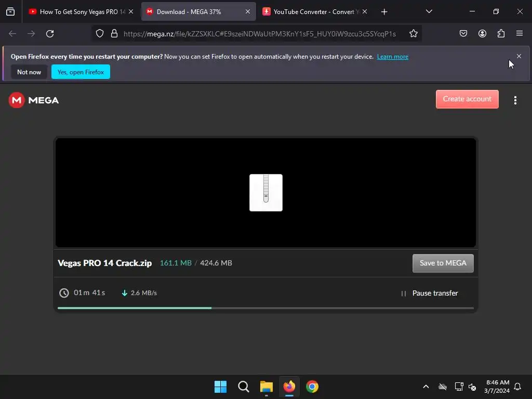Reload the current MEGA page

pyautogui.click(x=50, y=34)
